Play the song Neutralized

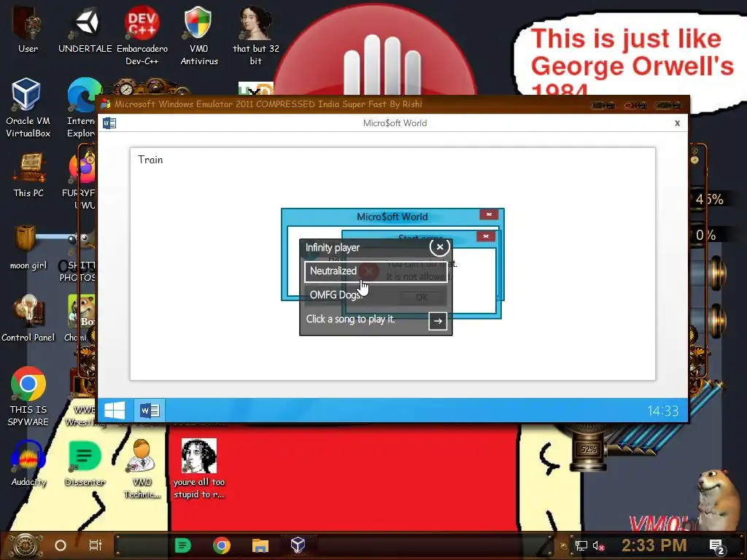[376, 271]
